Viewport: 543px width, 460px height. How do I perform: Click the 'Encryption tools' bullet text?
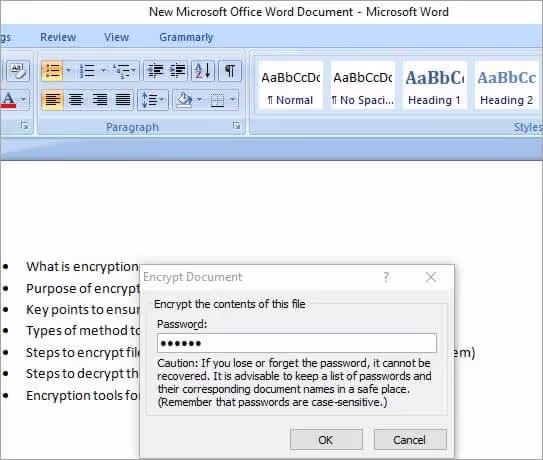pos(83,396)
